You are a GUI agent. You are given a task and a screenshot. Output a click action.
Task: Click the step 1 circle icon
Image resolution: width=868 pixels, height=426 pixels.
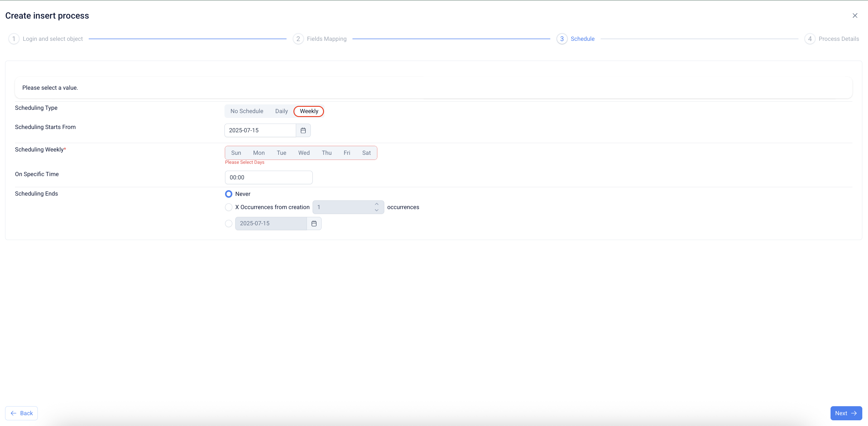coord(14,39)
